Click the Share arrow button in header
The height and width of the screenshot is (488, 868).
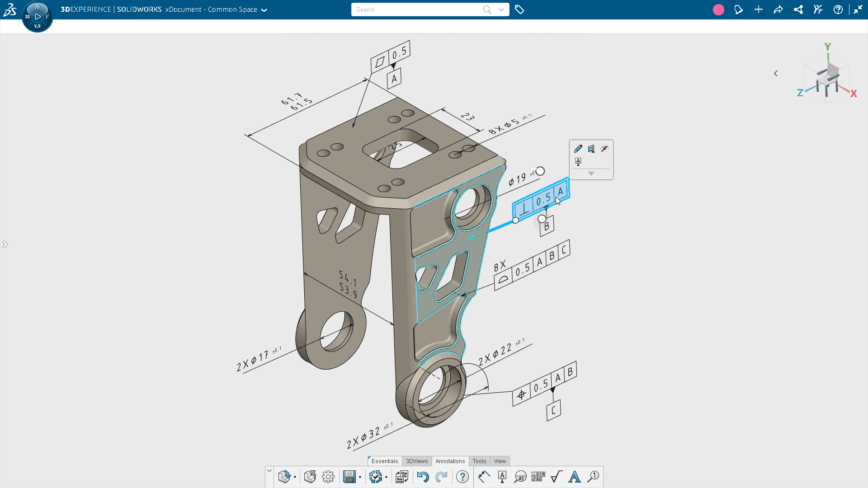tap(778, 9)
